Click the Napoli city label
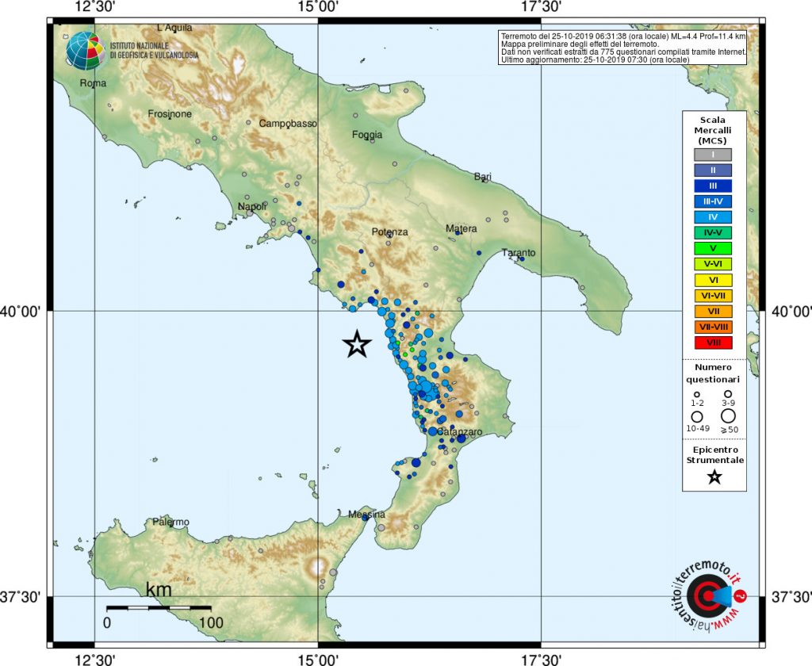This screenshot has width=812, height=666. (253, 208)
